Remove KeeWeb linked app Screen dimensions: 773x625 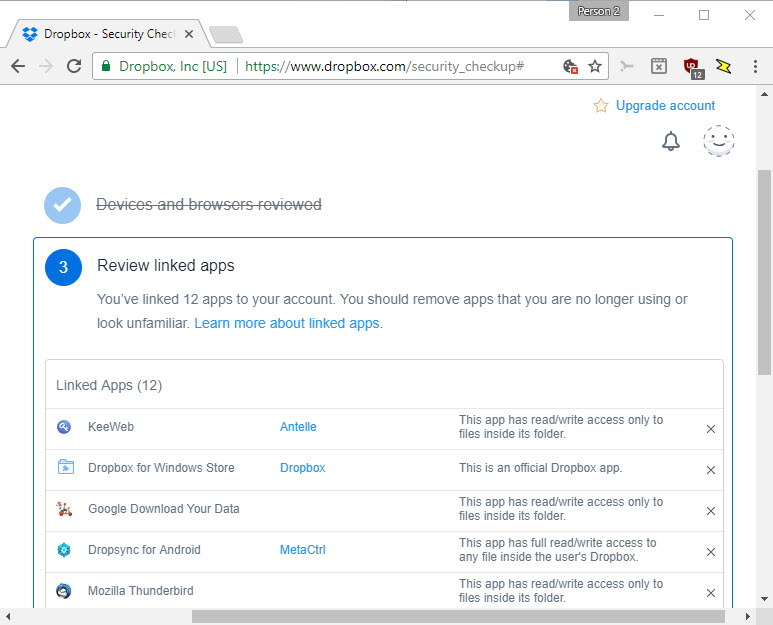point(711,429)
